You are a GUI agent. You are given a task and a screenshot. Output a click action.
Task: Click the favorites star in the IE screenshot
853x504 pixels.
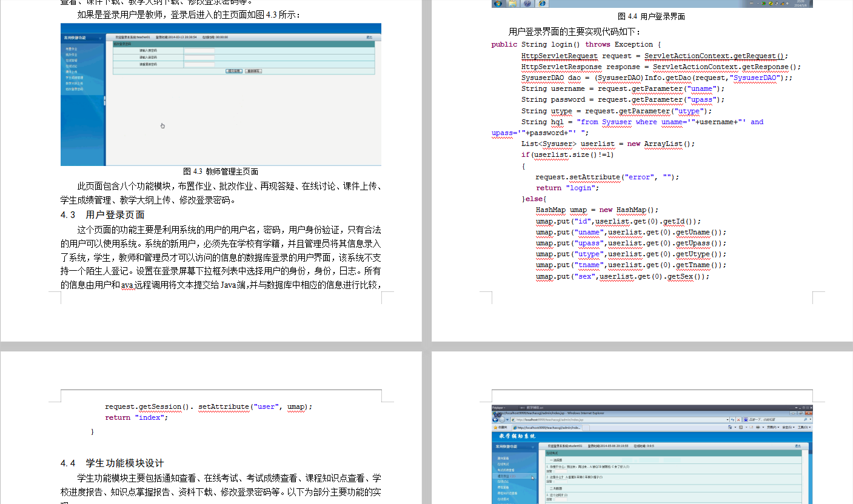(495, 427)
